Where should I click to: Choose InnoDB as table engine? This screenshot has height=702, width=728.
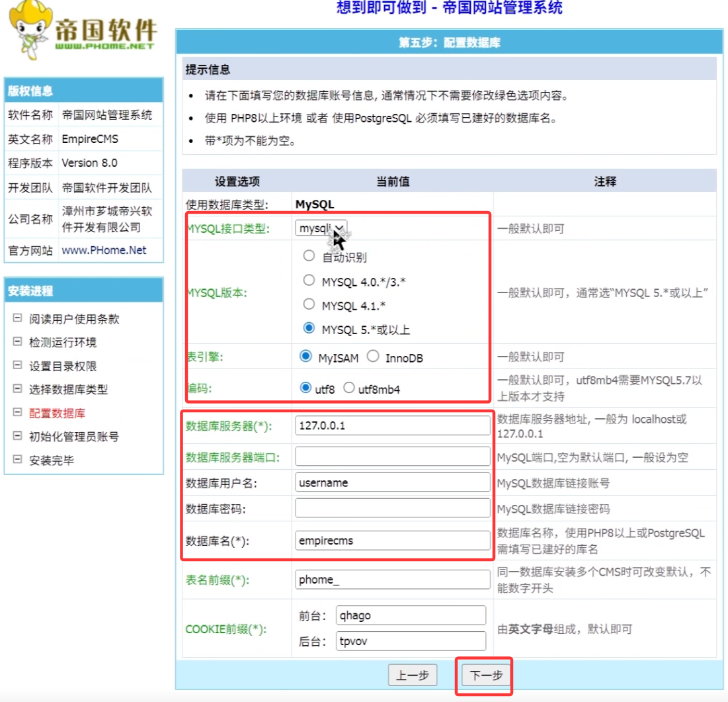pos(373,357)
